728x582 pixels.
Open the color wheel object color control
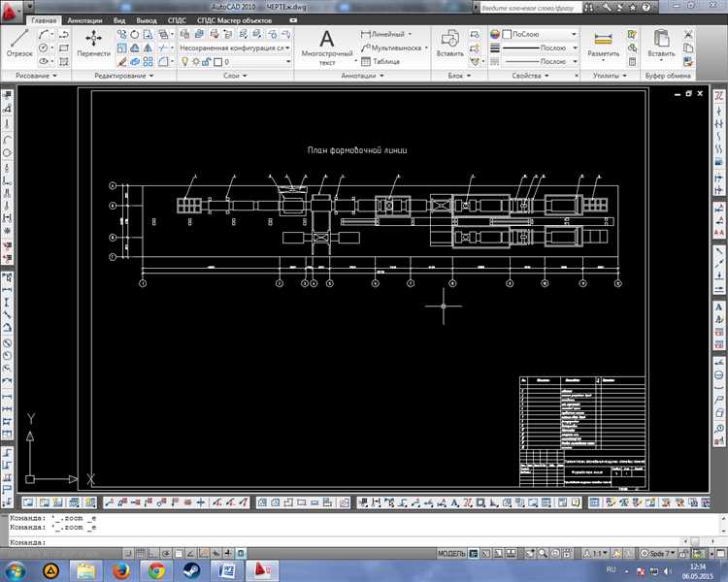(x=495, y=34)
